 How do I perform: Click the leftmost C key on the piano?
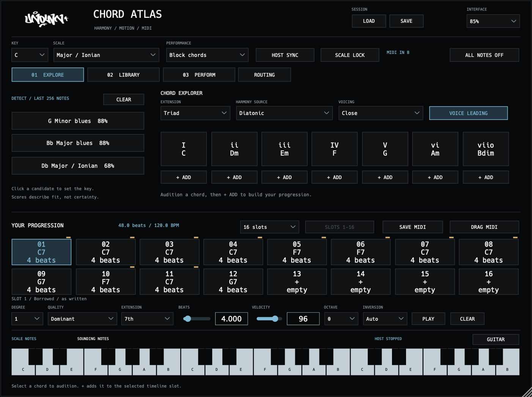click(x=23, y=369)
